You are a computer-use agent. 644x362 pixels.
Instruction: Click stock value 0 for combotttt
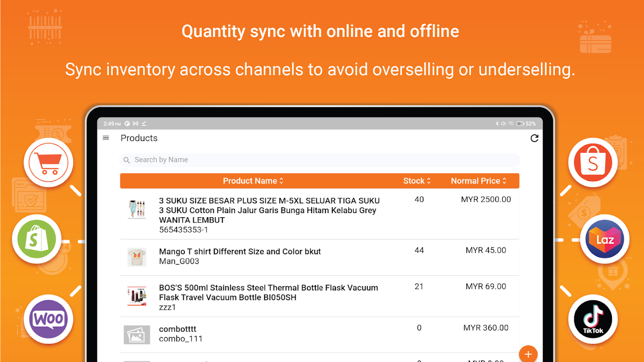tap(419, 328)
